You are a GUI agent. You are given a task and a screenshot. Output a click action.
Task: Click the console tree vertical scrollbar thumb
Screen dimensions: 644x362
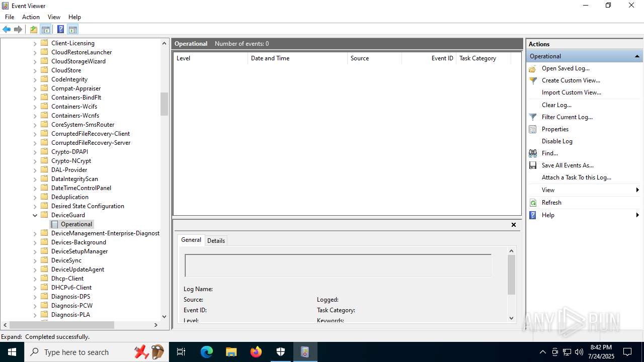pyautogui.click(x=164, y=104)
